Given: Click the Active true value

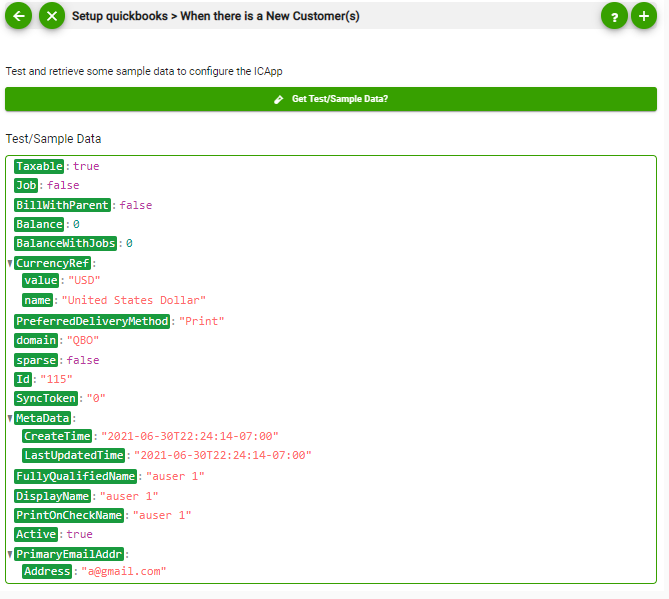Looking at the screenshot, I should tap(79, 534).
